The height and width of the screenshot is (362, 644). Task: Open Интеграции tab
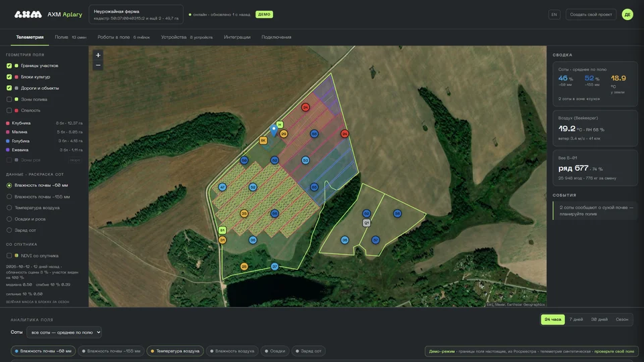pyautogui.click(x=237, y=38)
